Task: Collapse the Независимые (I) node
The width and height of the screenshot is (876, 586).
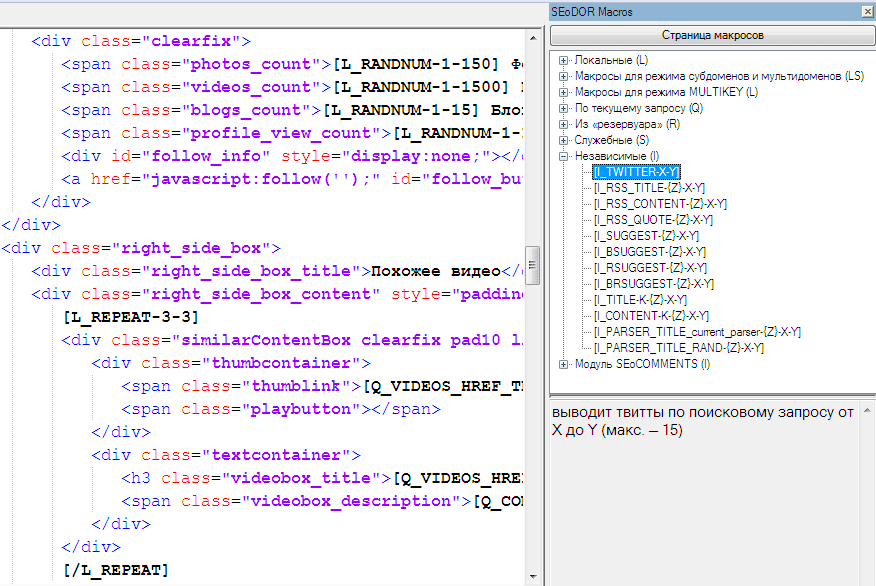Action: point(565,157)
